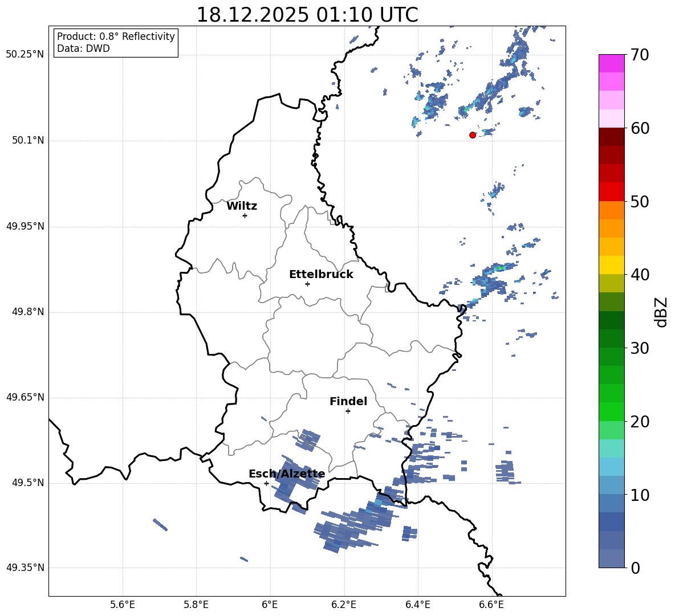This screenshot has width=675, height=616.
Task: Click the Wiltz station label
Action: coord(242,206)
